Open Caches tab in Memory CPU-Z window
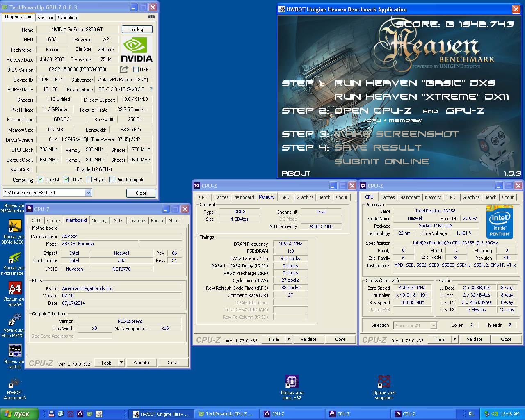The height and width of the screenshot is (420, 525). (221, 197)
